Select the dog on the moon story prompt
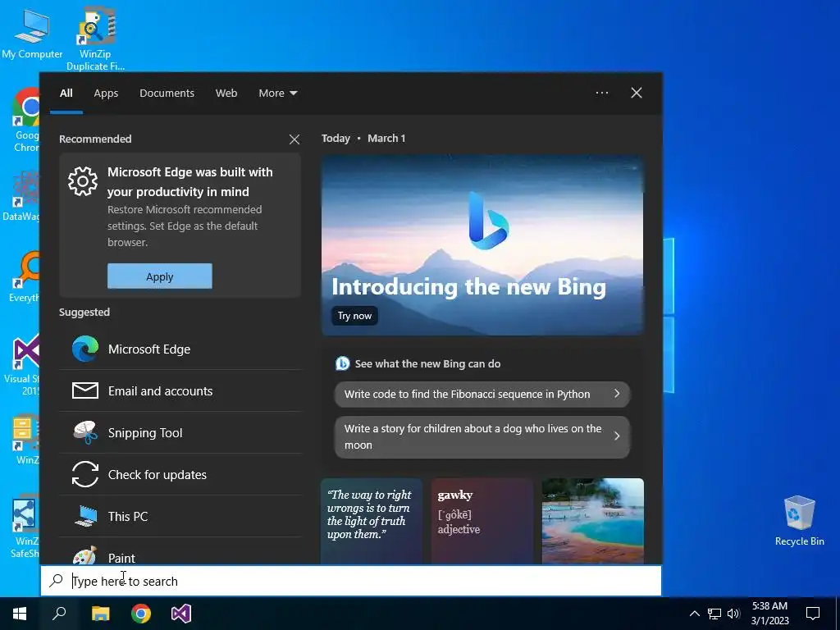This screenshot has height=630, width=840. (x=482, y=437)
